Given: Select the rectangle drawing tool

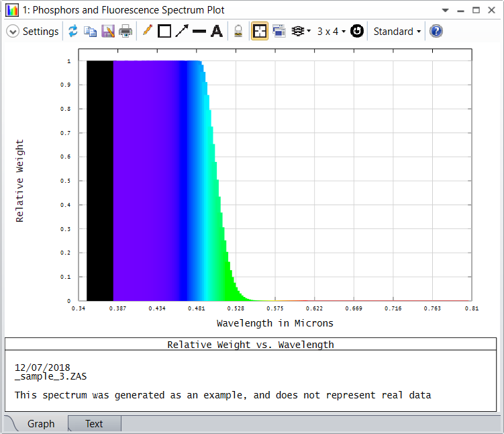Looking at the screenshot, I should pyautogui.click(x=164, y=31).
